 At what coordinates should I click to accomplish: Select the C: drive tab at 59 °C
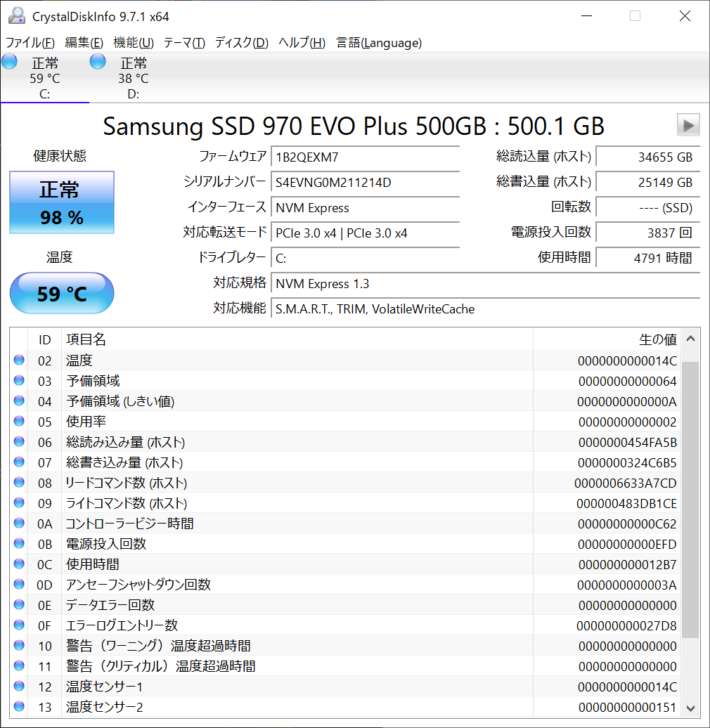(x=44, y=78)
